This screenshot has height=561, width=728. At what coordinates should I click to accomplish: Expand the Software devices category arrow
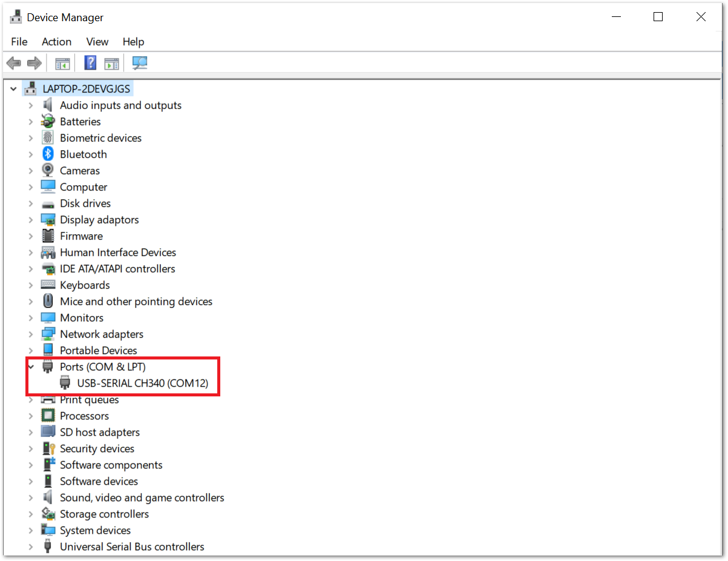click(31, 481)
